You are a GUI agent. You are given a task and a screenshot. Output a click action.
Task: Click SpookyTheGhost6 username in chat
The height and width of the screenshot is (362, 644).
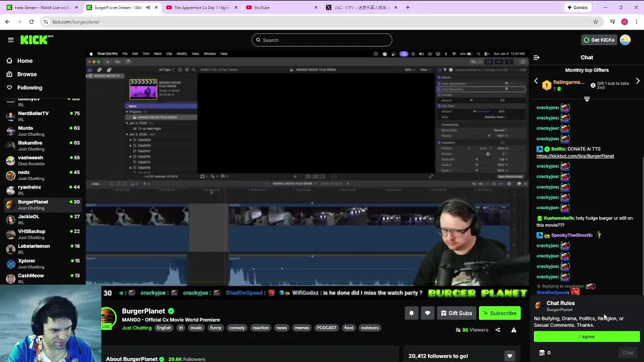[x=572, y=235]
